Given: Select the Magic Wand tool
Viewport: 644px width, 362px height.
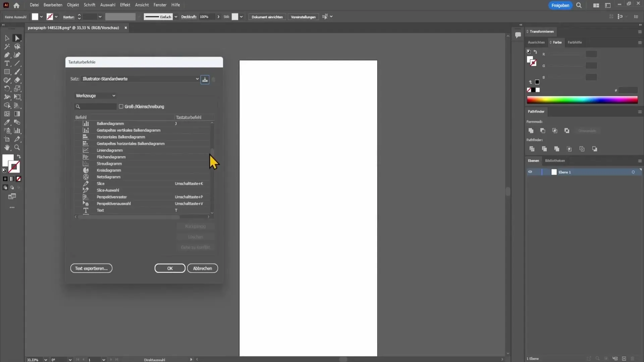Looking at the screenshot, I should tap(7, 47).
